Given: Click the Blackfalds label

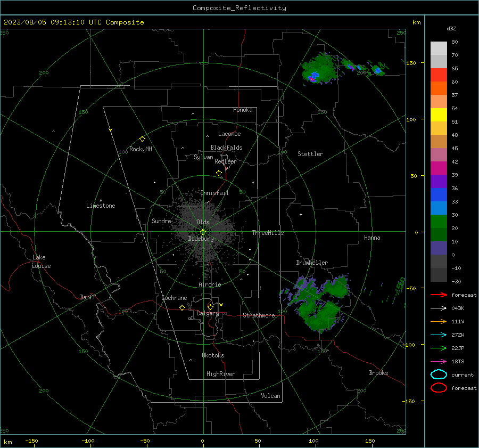Looking at the screenshot, I should point(226,148).
